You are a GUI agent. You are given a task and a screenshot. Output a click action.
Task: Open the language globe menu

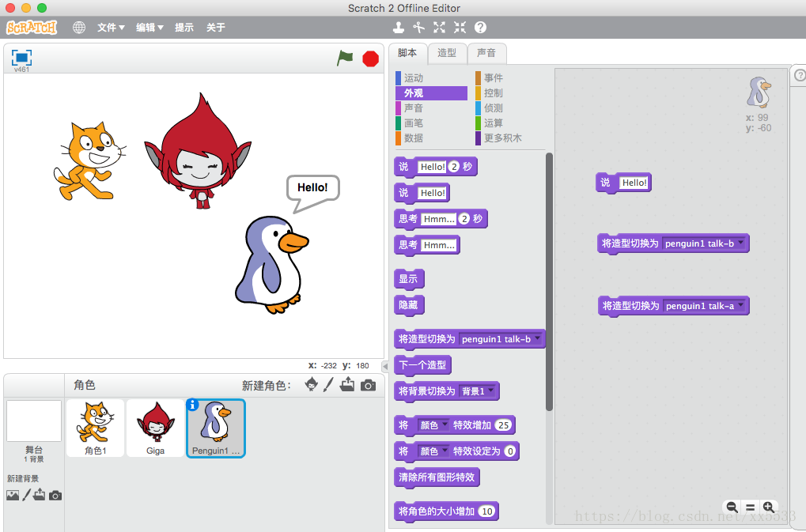point(79,27)
